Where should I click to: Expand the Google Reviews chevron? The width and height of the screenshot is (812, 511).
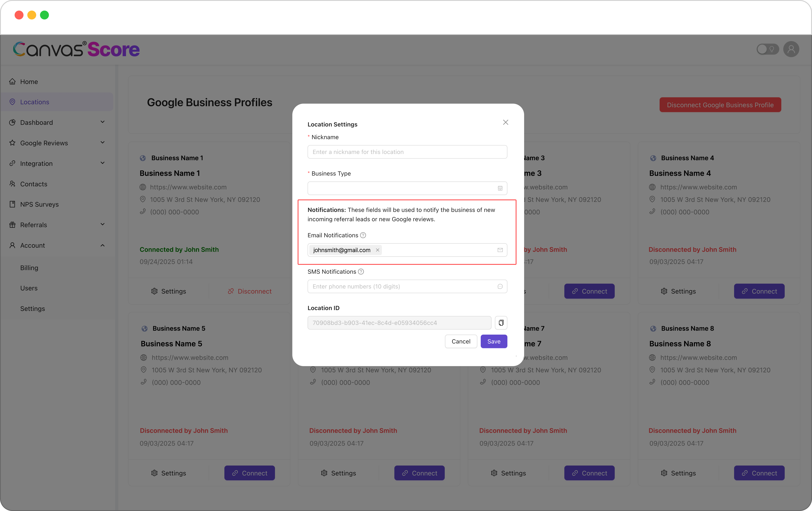click(x=102, y=143)
